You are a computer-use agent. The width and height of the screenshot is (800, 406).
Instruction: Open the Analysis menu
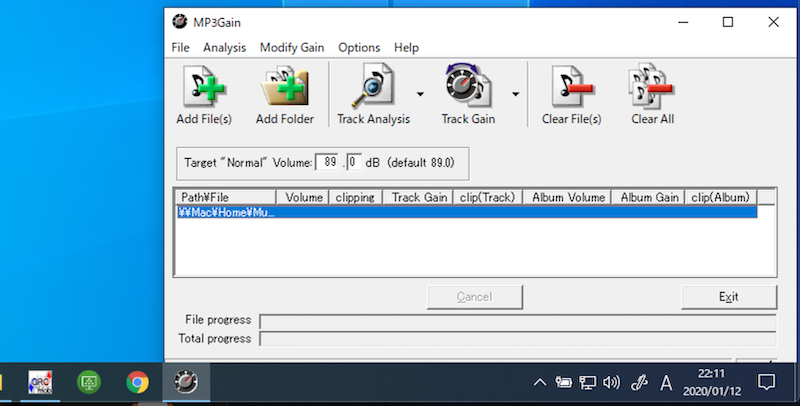(x=224, y=47)
